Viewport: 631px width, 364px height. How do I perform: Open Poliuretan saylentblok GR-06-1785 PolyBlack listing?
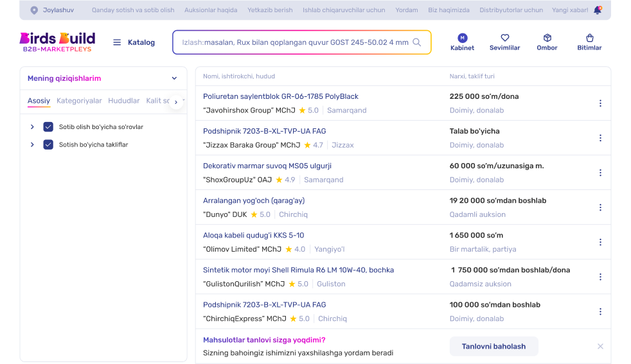point(281,96)
